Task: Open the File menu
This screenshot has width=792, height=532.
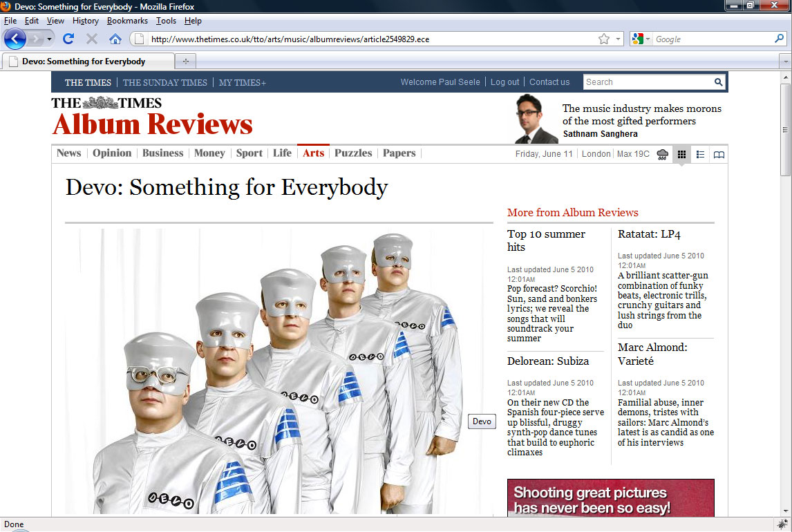Action: [10, 21]
